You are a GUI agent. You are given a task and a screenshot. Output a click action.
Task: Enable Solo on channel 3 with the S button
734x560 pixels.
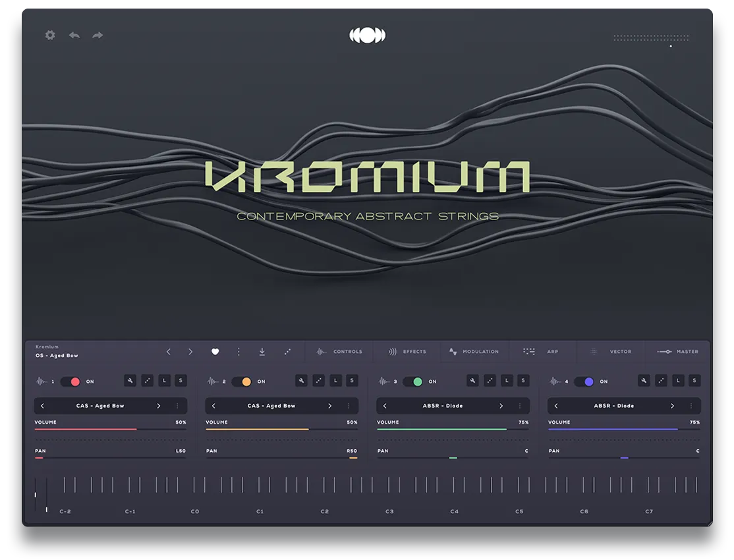(524, 380)
